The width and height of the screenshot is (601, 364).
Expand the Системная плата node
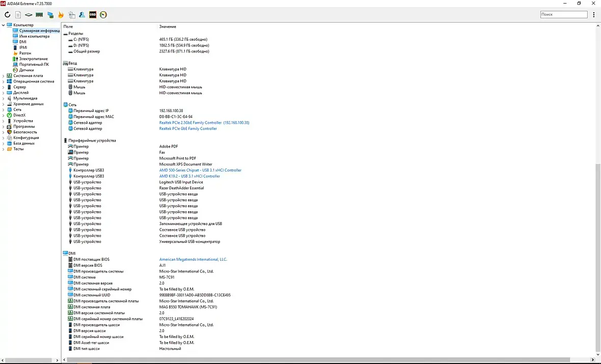click(x=4, y=76)
